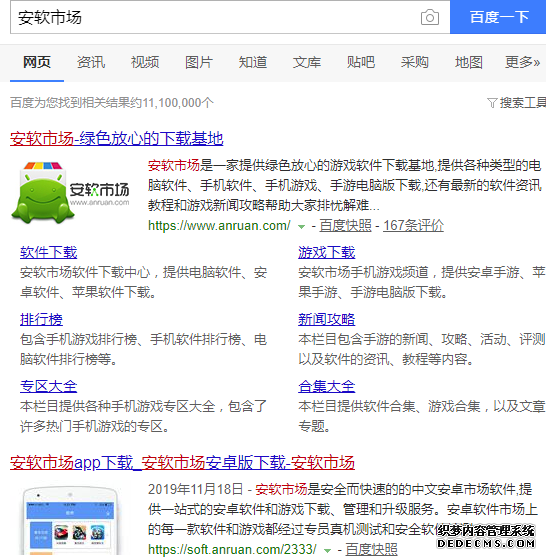Screen dimensions: 546x558
Task: Open the 软件下载 sitelink
Action: [x=48, y=253]
